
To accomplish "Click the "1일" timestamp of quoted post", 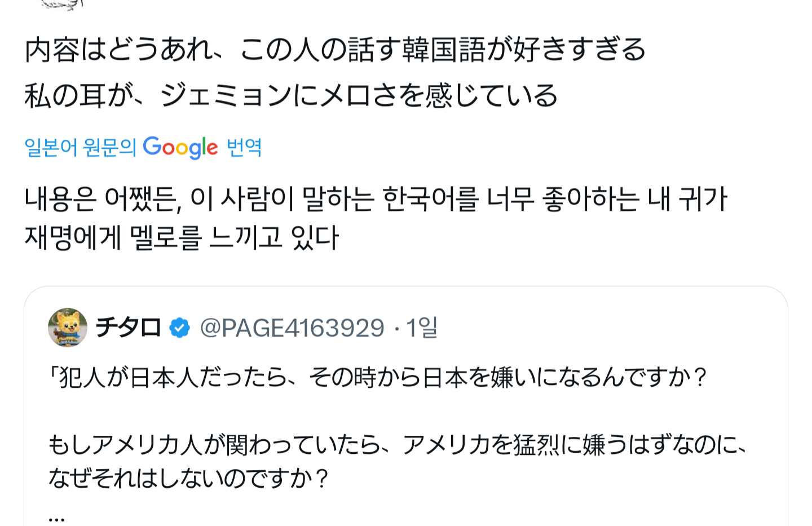I will coord(422,328).
